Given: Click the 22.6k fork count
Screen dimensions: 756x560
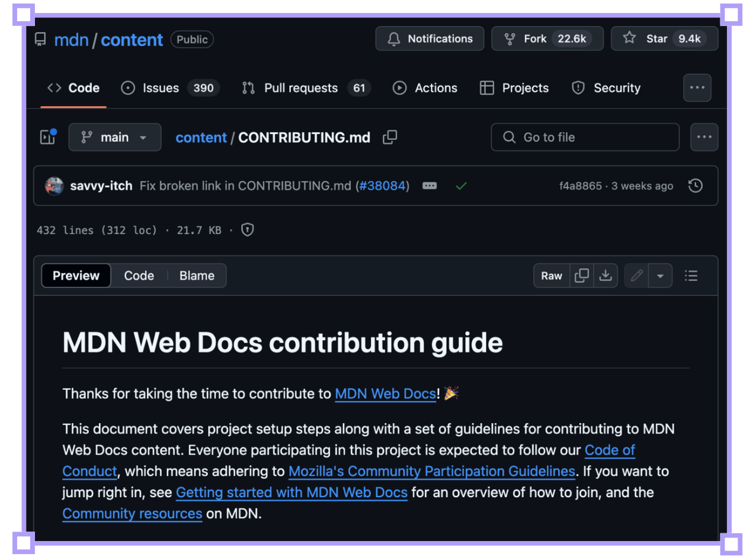Looking at the screenshot, I should [572, 39].
